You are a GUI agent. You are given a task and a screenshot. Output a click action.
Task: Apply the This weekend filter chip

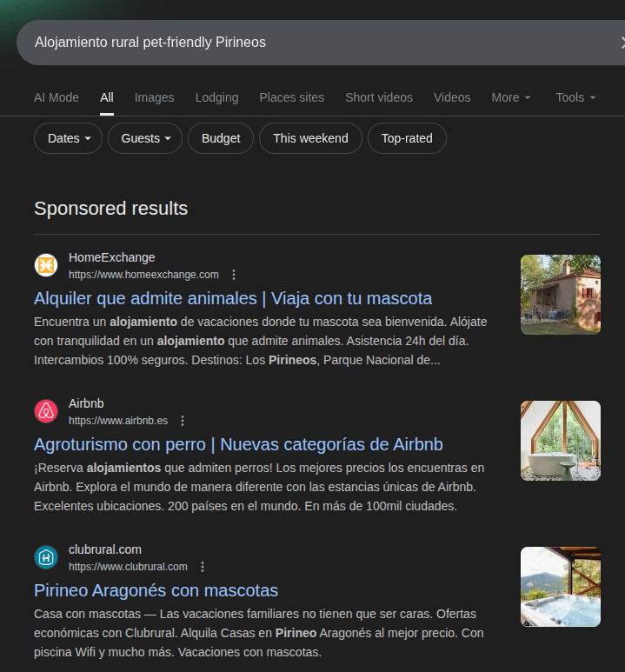(x=311, y=138)
